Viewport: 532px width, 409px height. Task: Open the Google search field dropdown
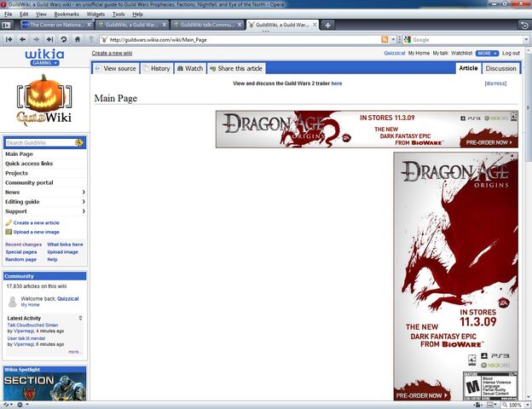pyautogui.click(x=526, y=40)
